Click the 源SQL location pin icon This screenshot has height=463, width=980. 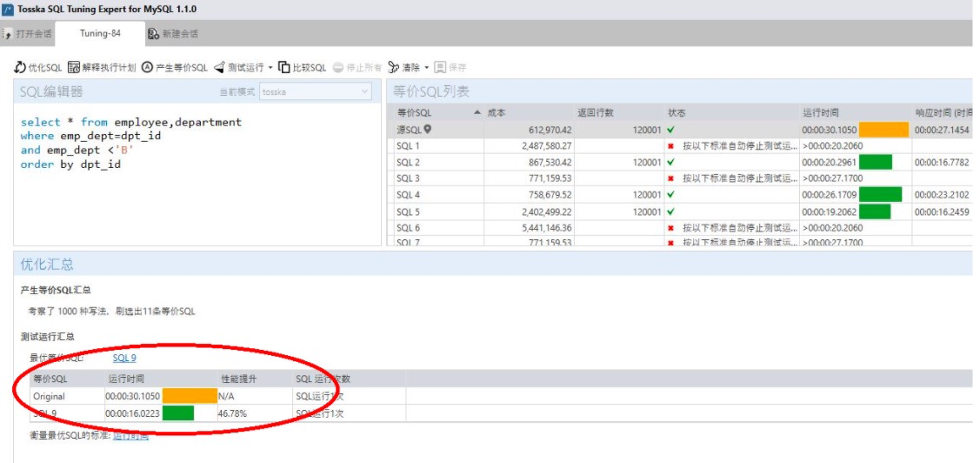pyautogui.click(x=428, y=130)
